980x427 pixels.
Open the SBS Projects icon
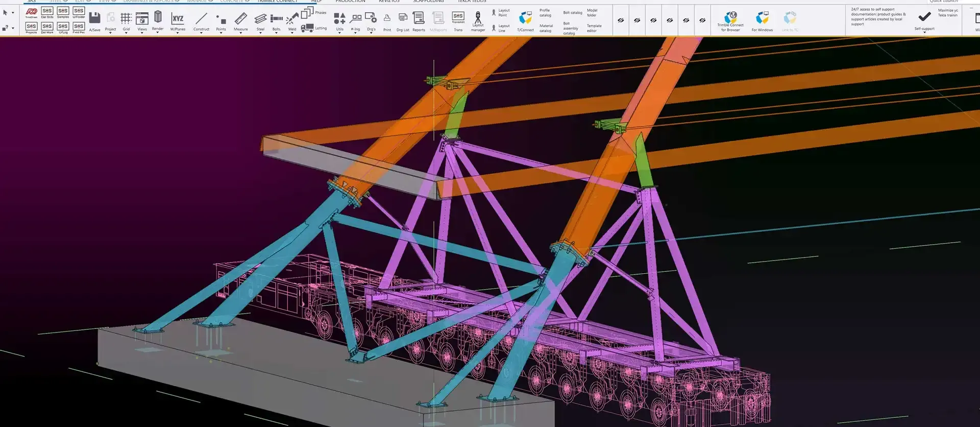(31, 28)
